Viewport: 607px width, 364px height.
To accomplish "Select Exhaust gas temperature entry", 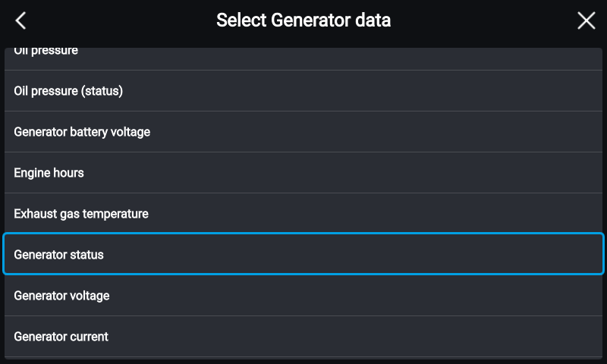I will click(303, 214).
